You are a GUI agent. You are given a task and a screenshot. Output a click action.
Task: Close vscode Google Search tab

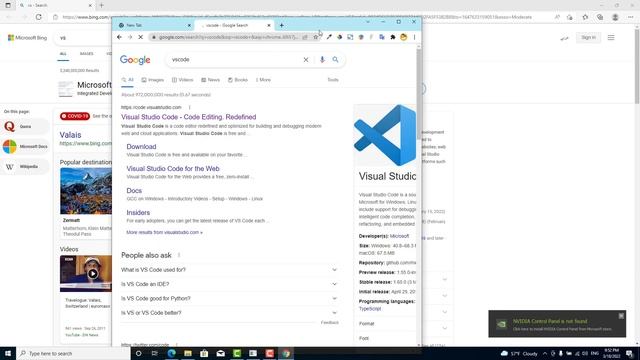pyautogui.click(x=269, y=25)
